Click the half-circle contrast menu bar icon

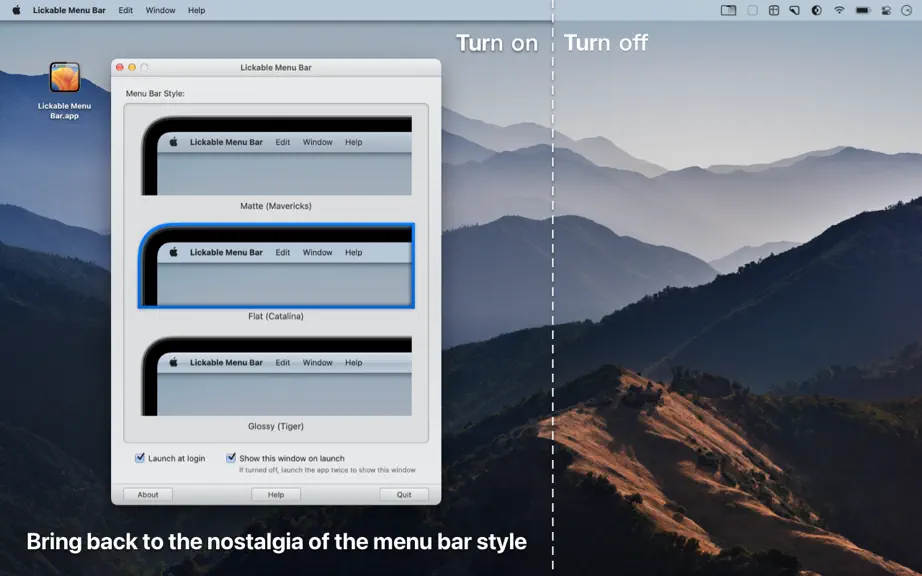(816, 10)
